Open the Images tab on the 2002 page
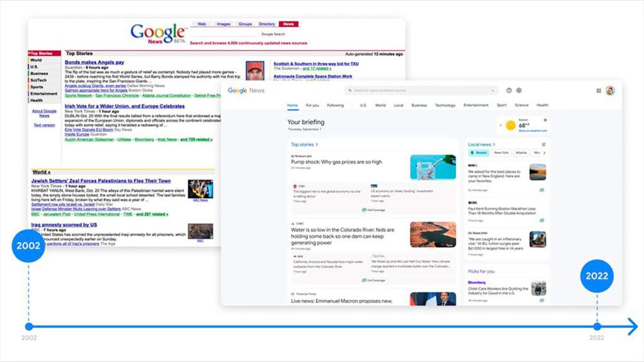Image resolution: width=644 pixels, height=362 pixels. 223,23
